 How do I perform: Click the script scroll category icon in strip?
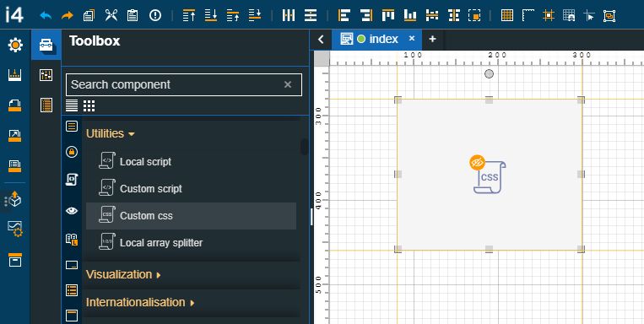(x=72, y=180)
